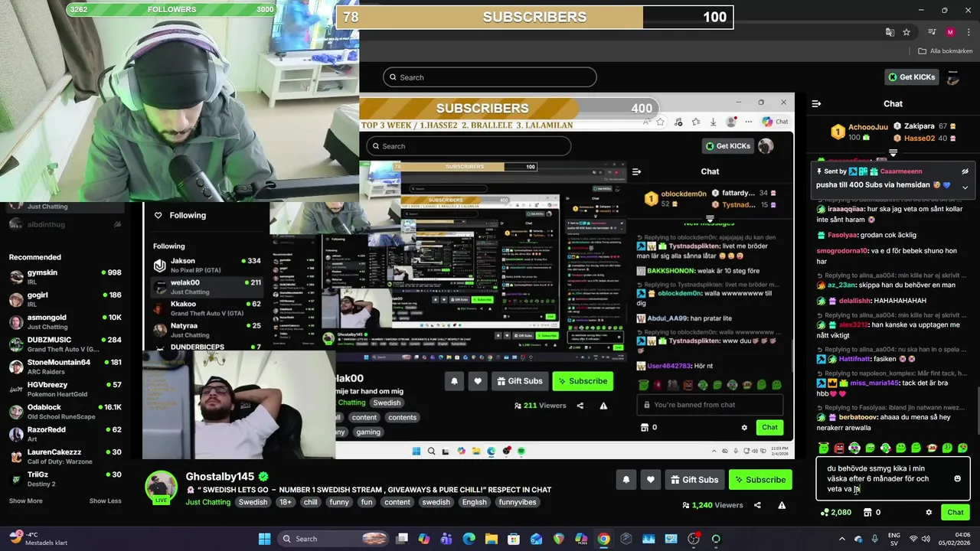Viewport: 980px width, 551px height.
Task: Select the 18+ stream tag
Action: pos(286,502)
